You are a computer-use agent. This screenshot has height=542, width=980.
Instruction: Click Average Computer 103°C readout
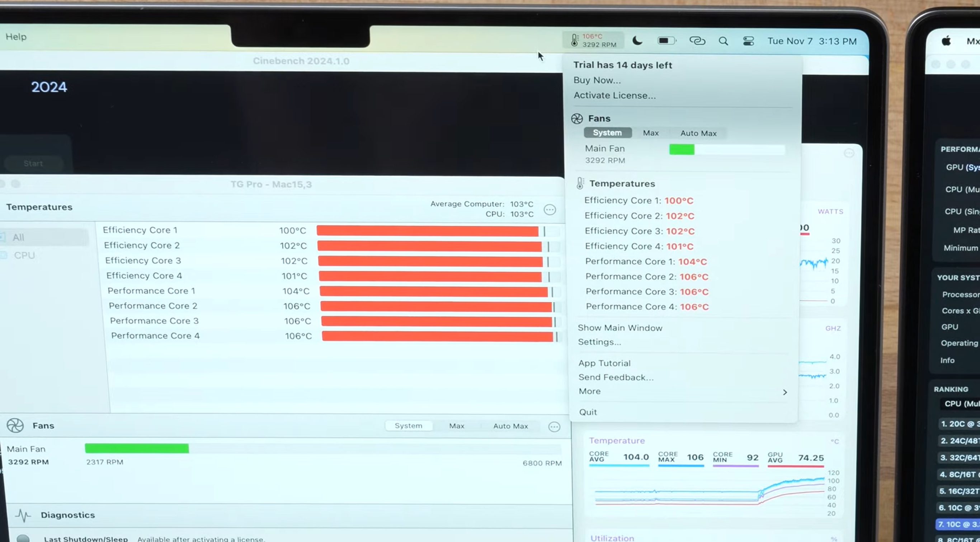[x=482, y=204]
